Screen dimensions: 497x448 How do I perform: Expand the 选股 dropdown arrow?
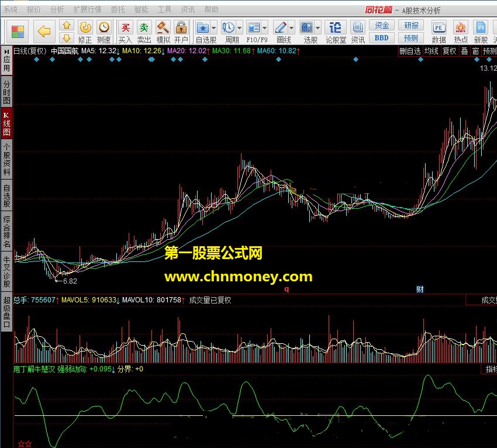[x=317, y=28]
